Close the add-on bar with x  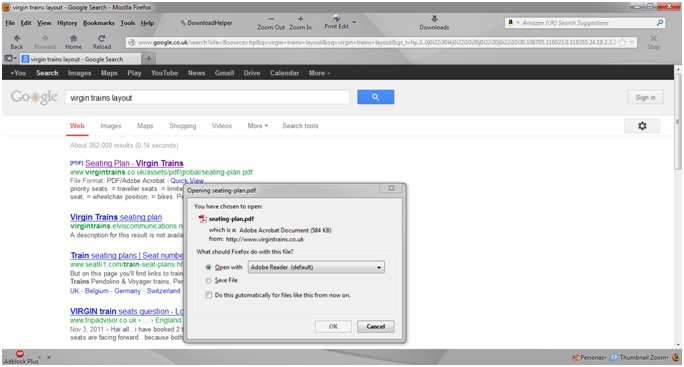pyautogui.click(x=49, y=357)
